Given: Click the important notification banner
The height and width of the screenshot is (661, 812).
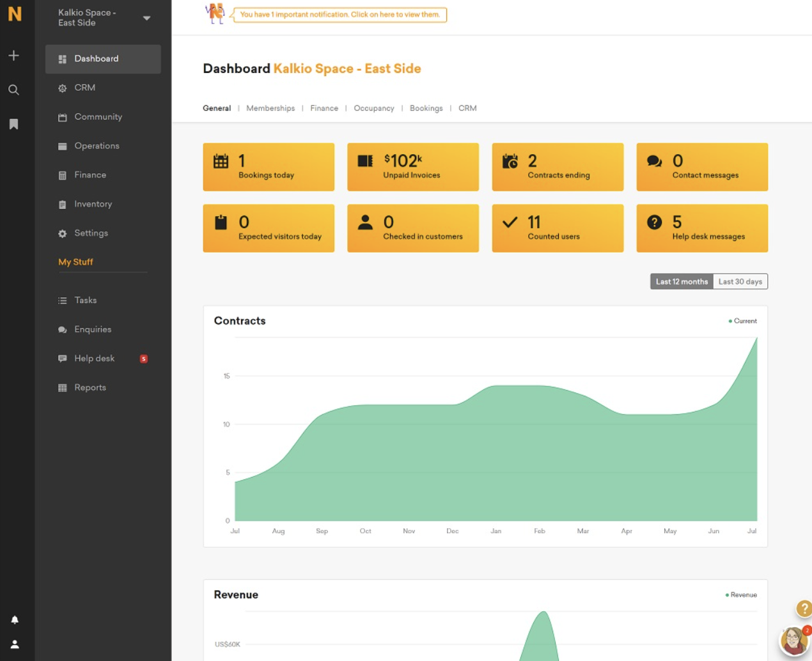Looking at the screenshot, I should coord(340,15).
